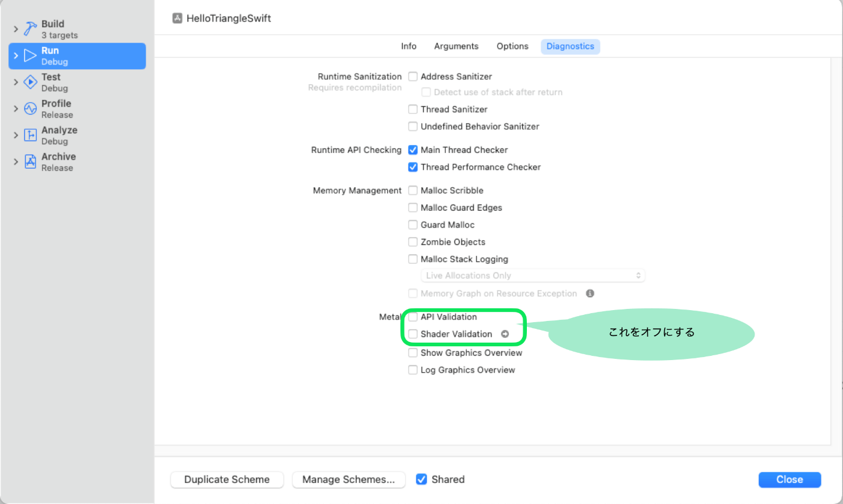Click the Archive icon in sidebar
843x504 pixels.
coord(30,162)
